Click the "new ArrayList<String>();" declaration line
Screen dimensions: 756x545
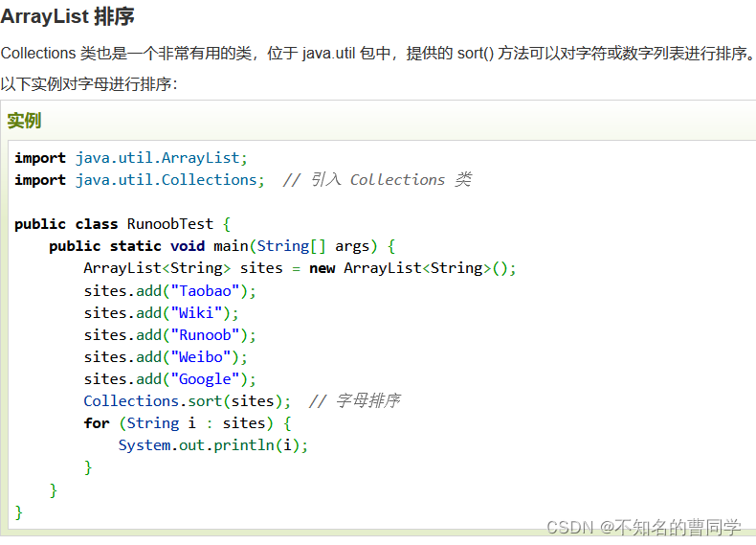300,268
